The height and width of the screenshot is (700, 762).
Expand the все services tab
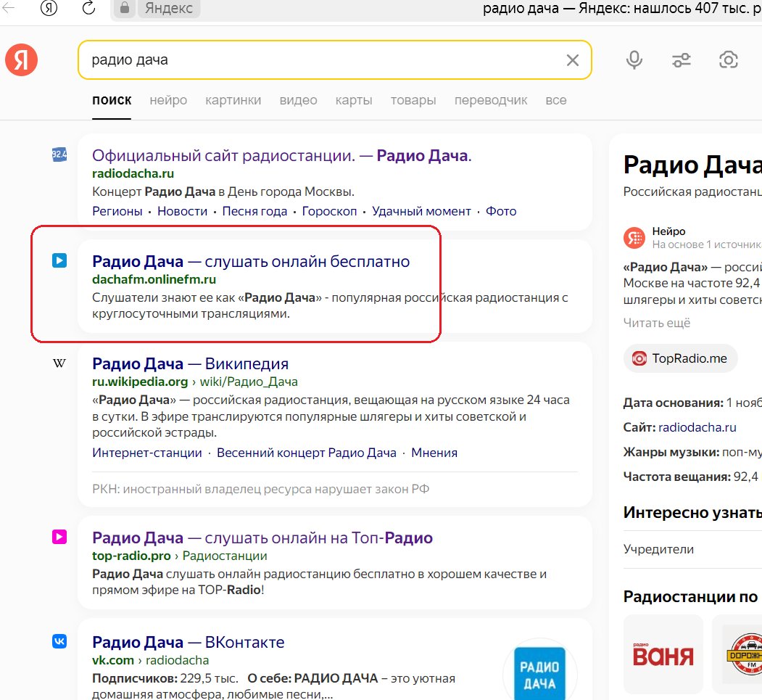tap(556, 100)
